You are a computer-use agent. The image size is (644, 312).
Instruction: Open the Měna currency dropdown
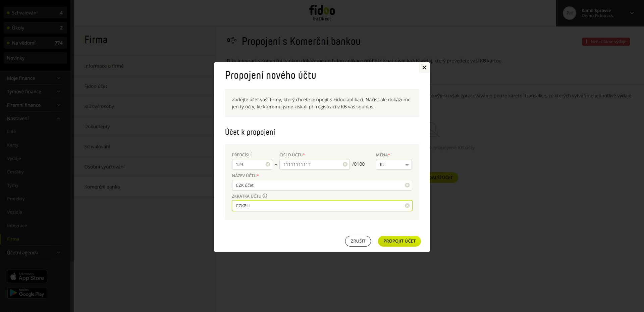tap(394, 164)
